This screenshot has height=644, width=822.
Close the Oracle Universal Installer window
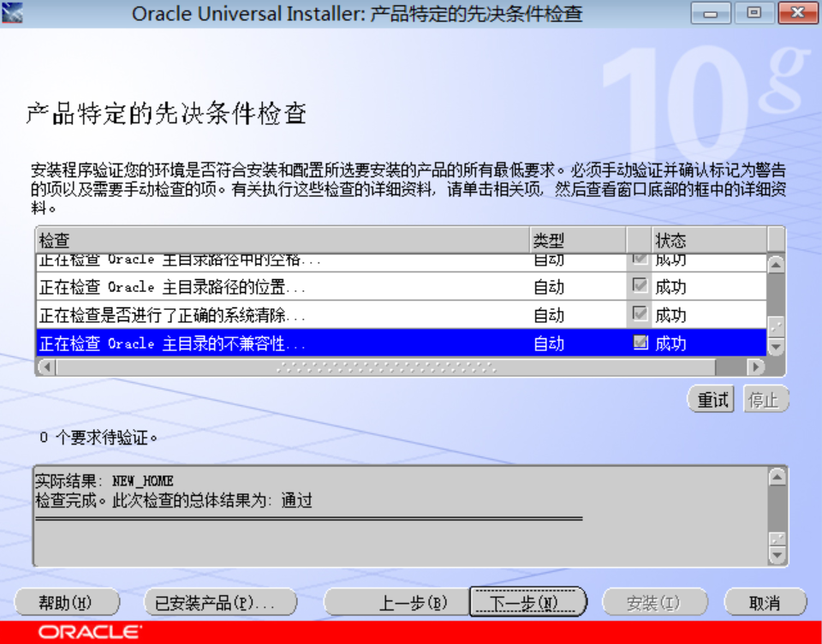click(x=798, y=13)
